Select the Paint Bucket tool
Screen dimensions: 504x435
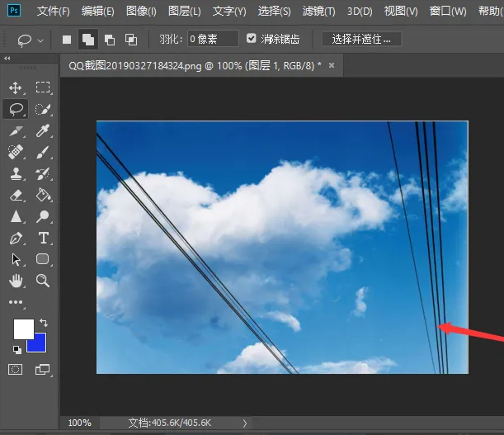pyautogui.click(x=43, y=196)
